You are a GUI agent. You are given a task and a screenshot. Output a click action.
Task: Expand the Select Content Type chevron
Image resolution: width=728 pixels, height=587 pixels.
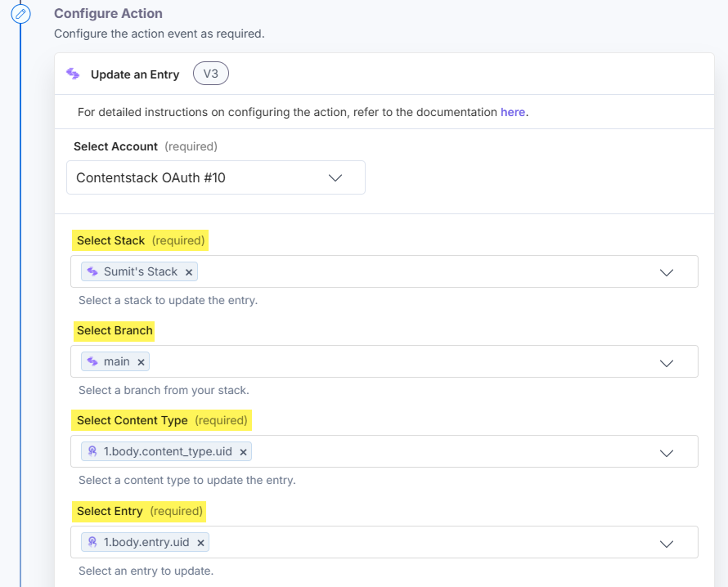point(666,453)
